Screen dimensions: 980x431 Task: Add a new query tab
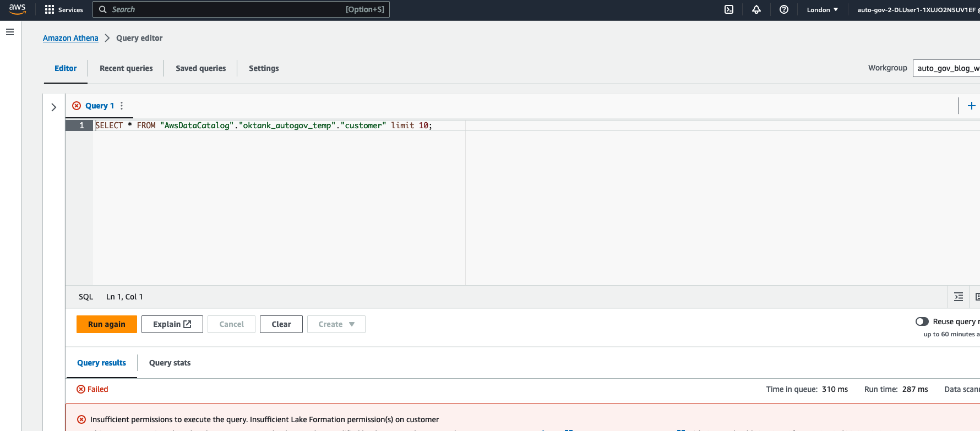coord(972,106)
